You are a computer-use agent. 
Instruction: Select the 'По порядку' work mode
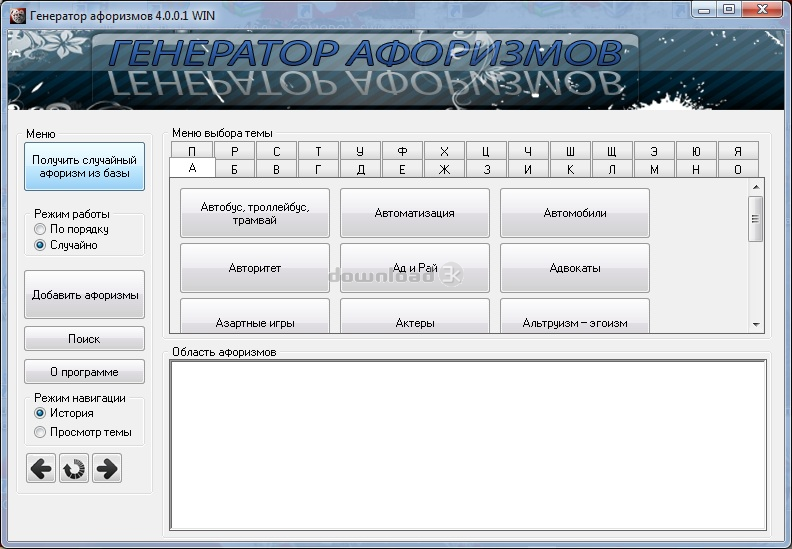[x=41, y=229]
